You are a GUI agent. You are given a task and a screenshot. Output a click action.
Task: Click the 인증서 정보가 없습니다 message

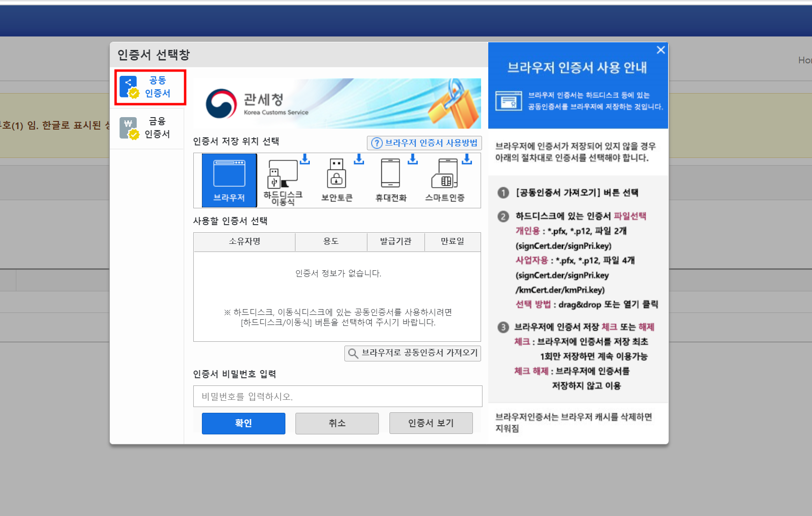(338, 274)
